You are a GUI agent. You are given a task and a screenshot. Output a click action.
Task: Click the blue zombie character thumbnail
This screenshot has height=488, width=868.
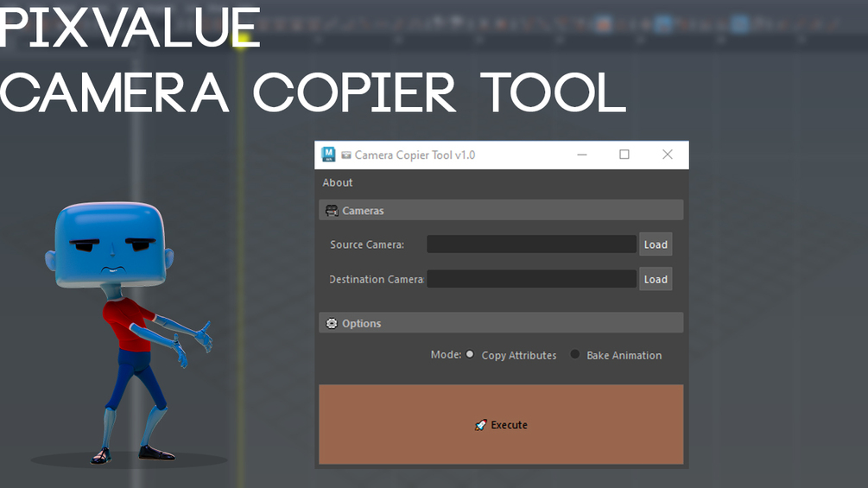point(129,333)
